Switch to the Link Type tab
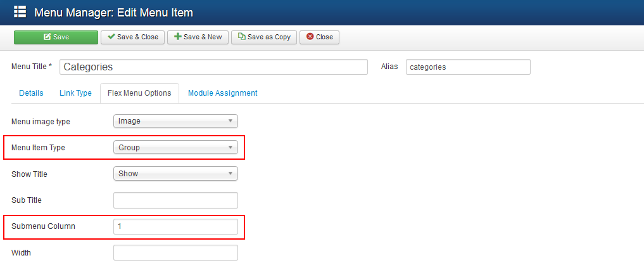 click(x=75, y=93)
